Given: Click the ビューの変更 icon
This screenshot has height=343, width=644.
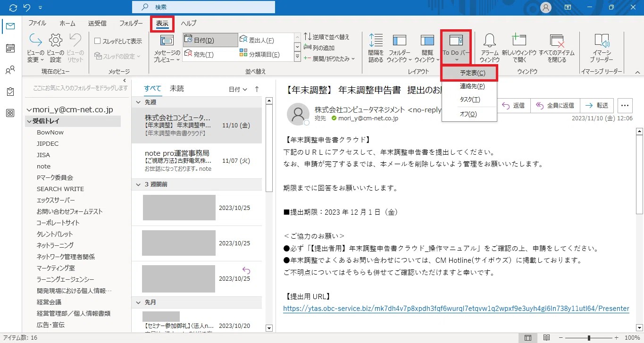Looking at the screenshot, I should tap(36, 41).
